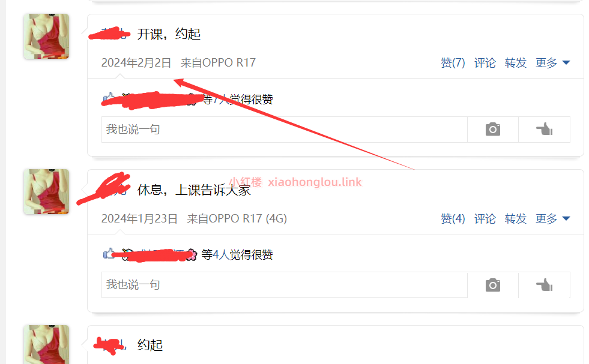The height and width of the screenshot is (364, 589).
Task: Expand 更多 dropdown on Feb 2 post
Action: pos(552,63)
